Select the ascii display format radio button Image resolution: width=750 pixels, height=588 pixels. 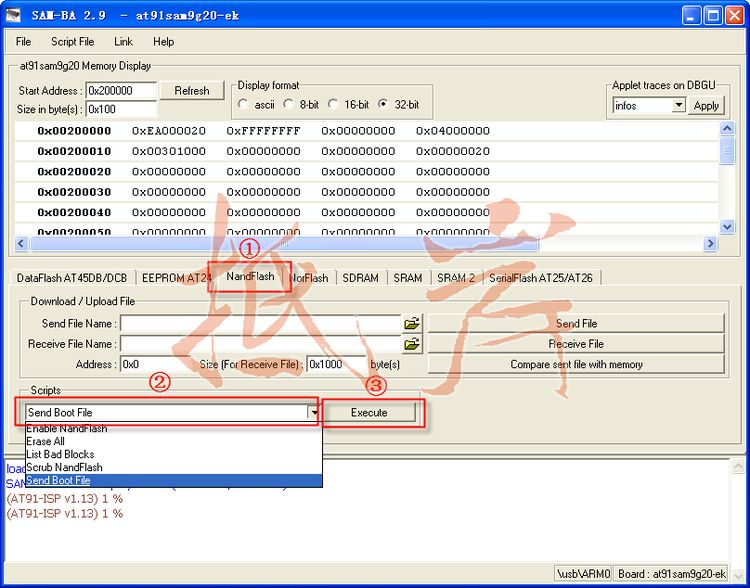[243, 104]
